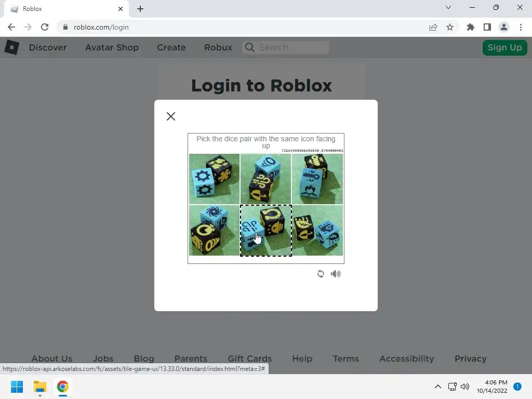Open the Gift Cards footer link
The height and width of the screenshot is (399, 532).
pyautogui.click(x=250, y=358)
